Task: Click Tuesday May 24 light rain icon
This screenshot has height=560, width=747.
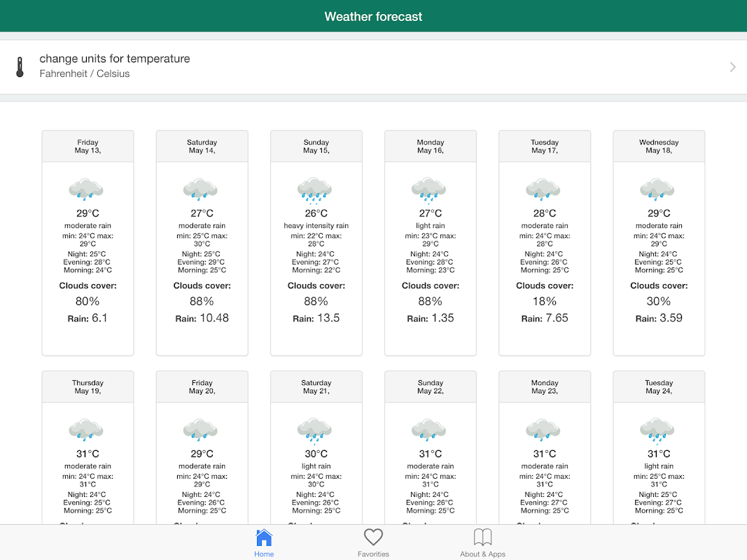Action: [x=657, y=431]
